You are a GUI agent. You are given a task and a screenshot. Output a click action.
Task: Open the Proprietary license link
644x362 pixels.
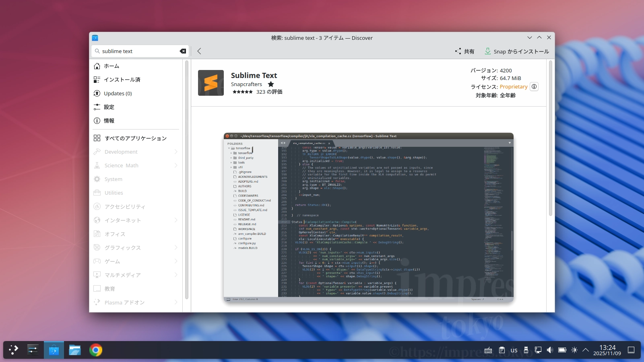(514, 86)
